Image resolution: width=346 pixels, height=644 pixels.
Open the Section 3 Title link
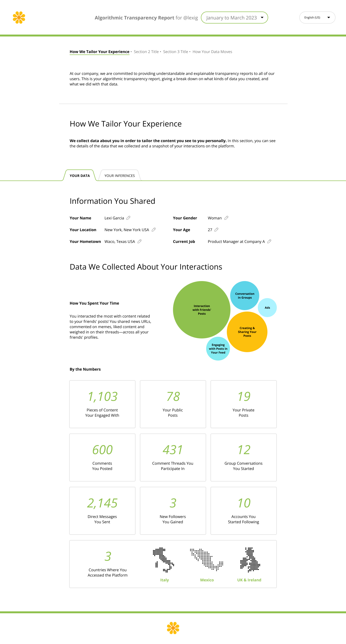tap(175, 52)
